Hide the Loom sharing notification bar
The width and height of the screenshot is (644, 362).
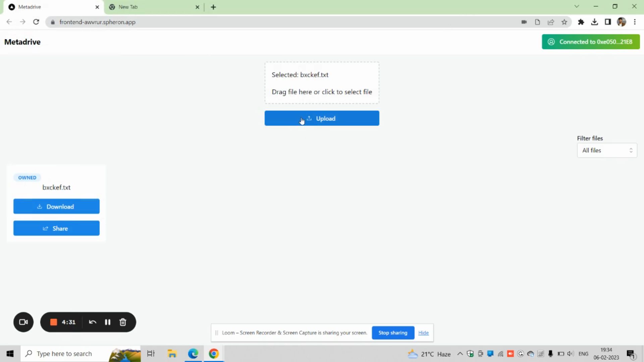tap(423, 333)
